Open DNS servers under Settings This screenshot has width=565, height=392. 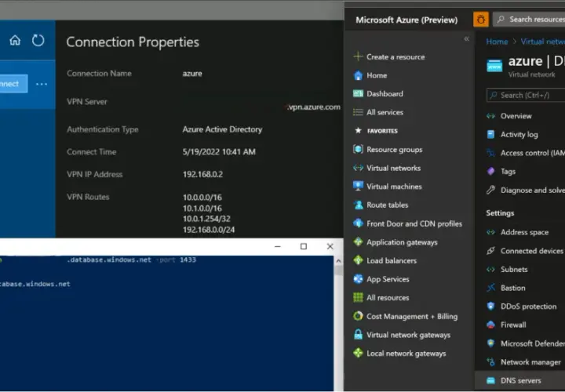(x=520, y=380)
